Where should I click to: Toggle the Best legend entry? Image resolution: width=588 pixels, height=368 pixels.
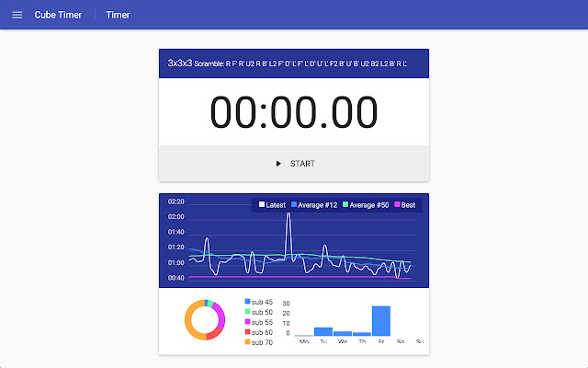click(405, 205)
